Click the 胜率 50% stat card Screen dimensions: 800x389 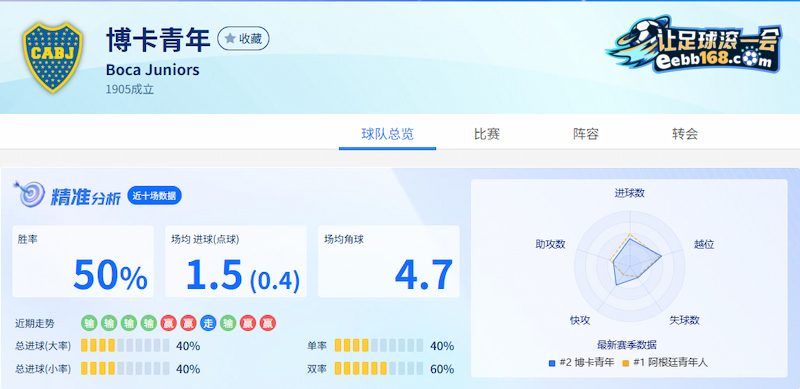(x=83, y=261)
